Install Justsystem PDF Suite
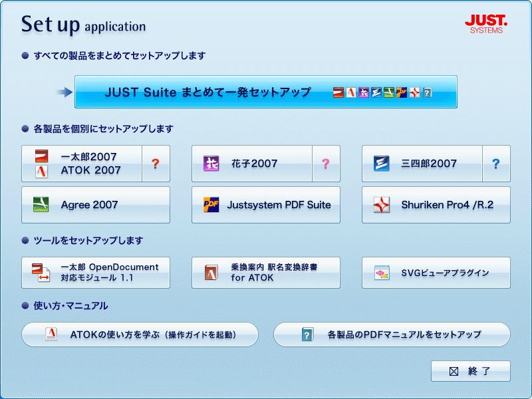The width and height of the screenshot is (532, 399). pyautogui.click(x=266, y=205)
